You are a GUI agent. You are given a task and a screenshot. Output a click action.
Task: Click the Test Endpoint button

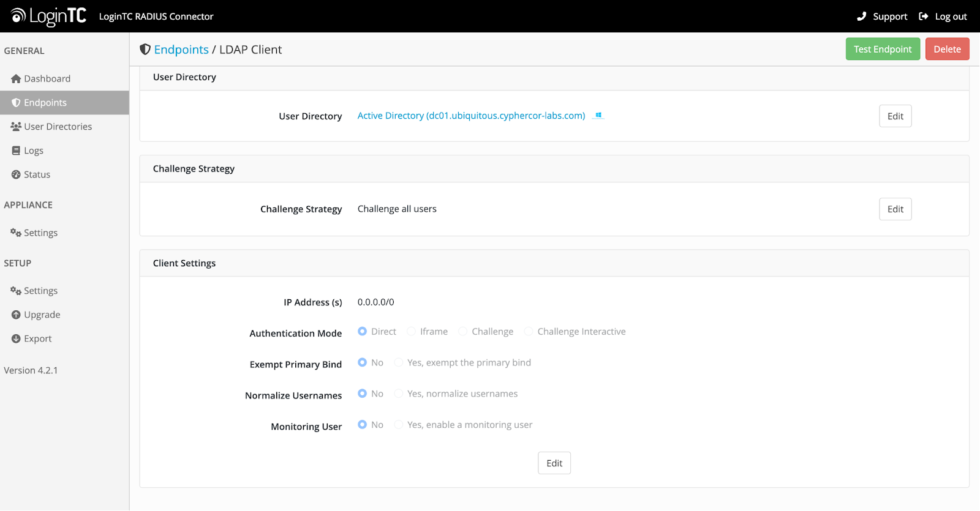coord(883,49)
